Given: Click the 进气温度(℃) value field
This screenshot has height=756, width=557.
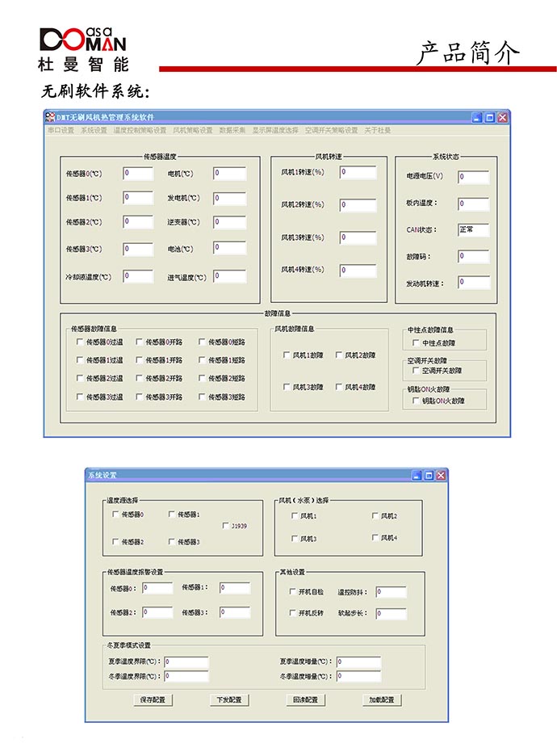Looking at the screenshot, I should coord(230,276).
